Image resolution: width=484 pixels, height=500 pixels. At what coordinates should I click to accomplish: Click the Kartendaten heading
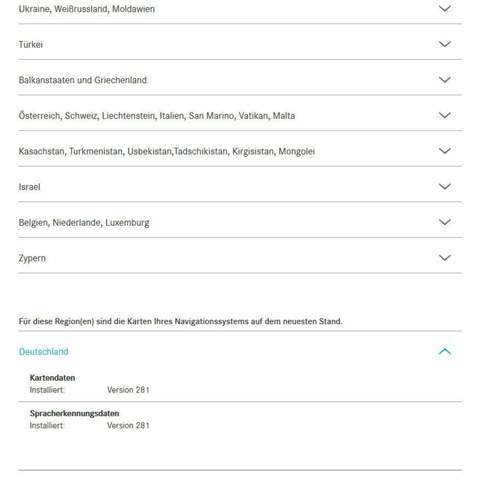52,378
